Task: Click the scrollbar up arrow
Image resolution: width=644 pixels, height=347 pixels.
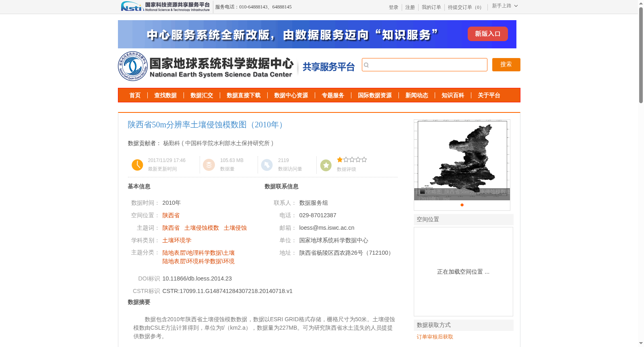Action: 641,3
